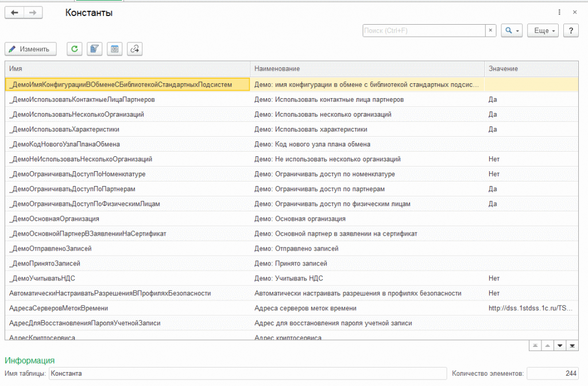The width and height of the screenshot is (588, 386).
Task: Select row _ДемоИспользоватьНесколькоОрганизаций
Action: point(292,114)
